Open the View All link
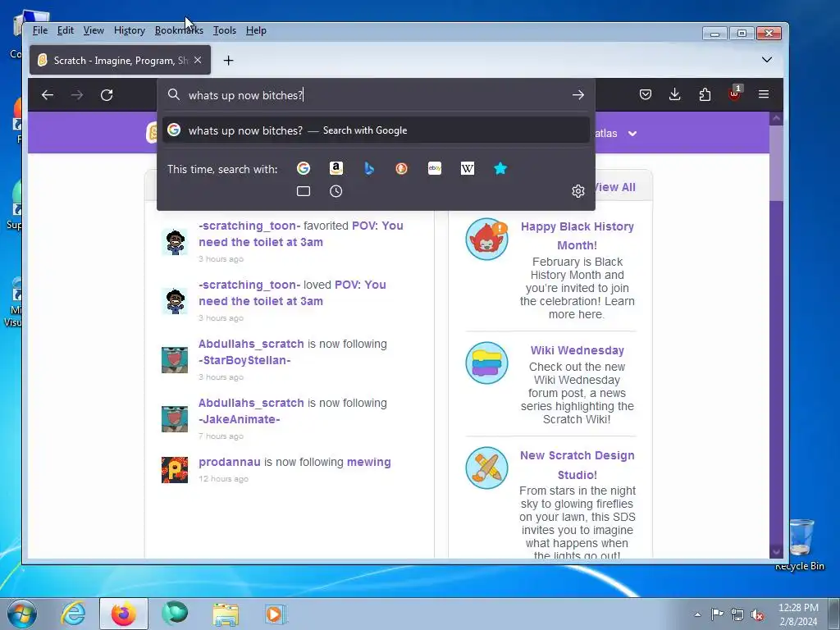The image size is (840, 630). pos(615,187)
